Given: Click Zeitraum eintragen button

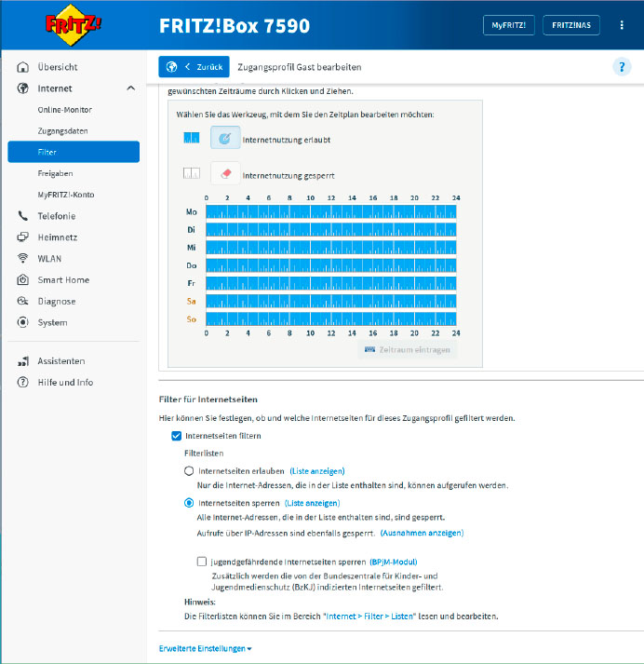Looking at the screenshot, I should pos(408,350).
